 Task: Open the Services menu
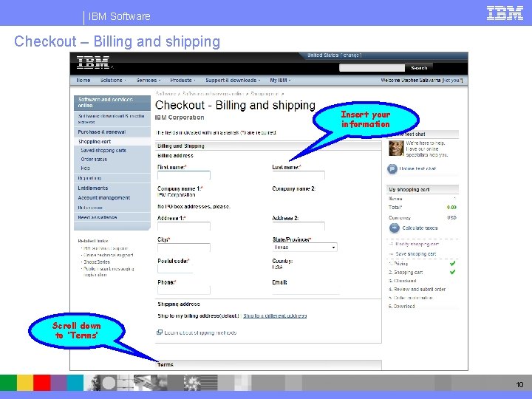pos(148,80)
